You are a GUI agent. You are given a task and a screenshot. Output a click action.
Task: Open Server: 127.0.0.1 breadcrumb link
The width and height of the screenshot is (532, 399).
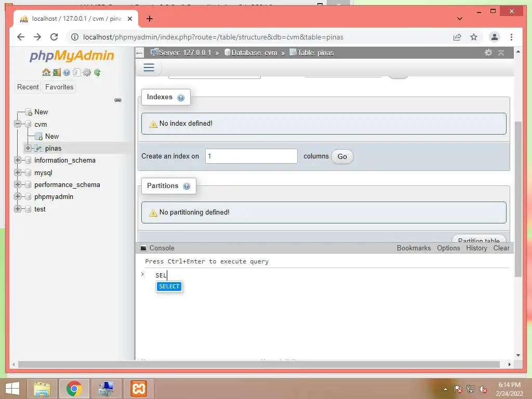[x=185, y=53]
